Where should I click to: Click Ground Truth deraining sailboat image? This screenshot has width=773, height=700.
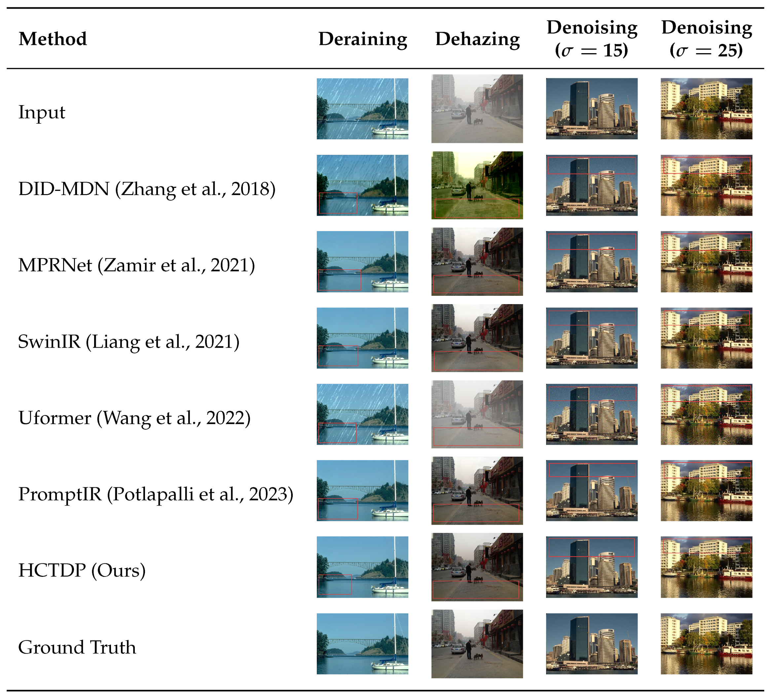coord(362,644)
